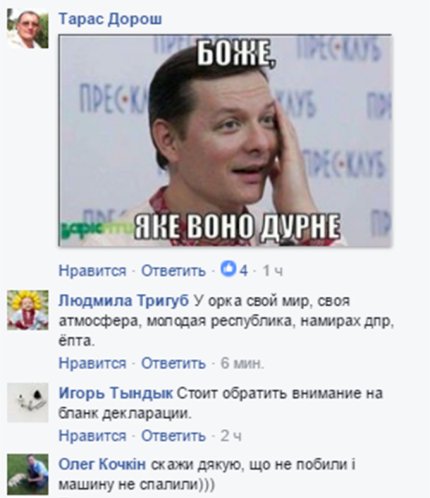This screenshot has width=430, height=498.
Task: Open the Боже яке воно дурне meme image
Action: [225, 140]
